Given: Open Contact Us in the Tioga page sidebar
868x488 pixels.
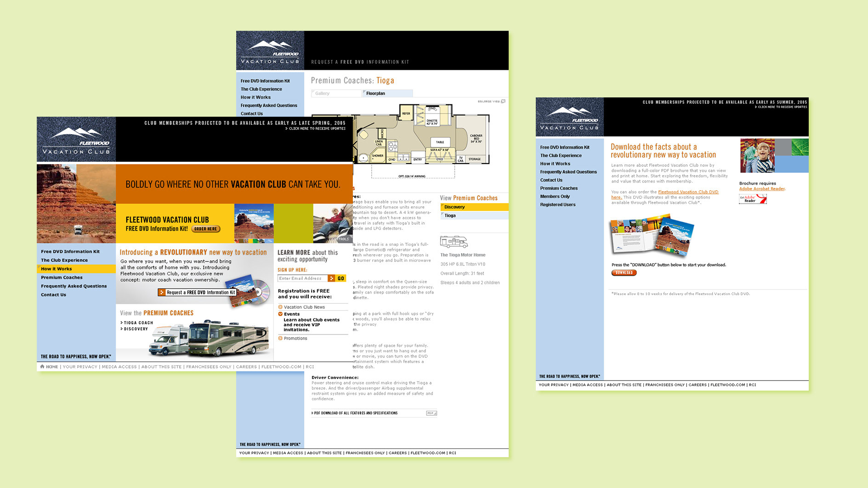Looking at the screenshot, I should pyautogui.click(x=252, y=114).
